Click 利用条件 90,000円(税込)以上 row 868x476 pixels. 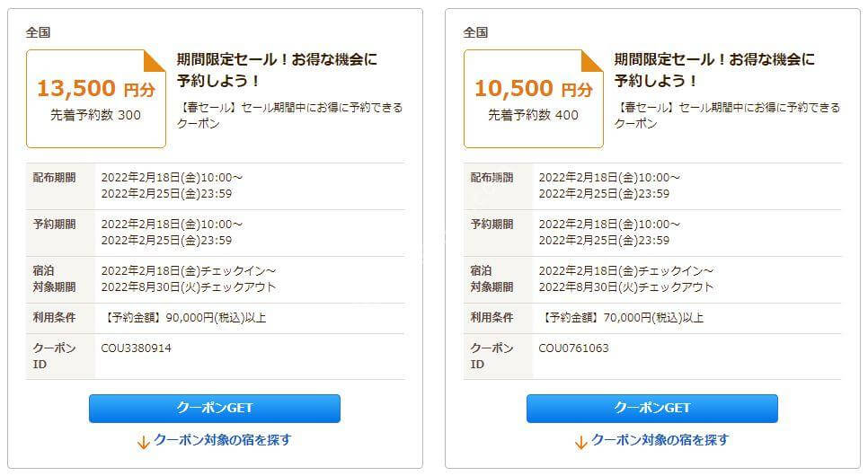tap(216, 318)
